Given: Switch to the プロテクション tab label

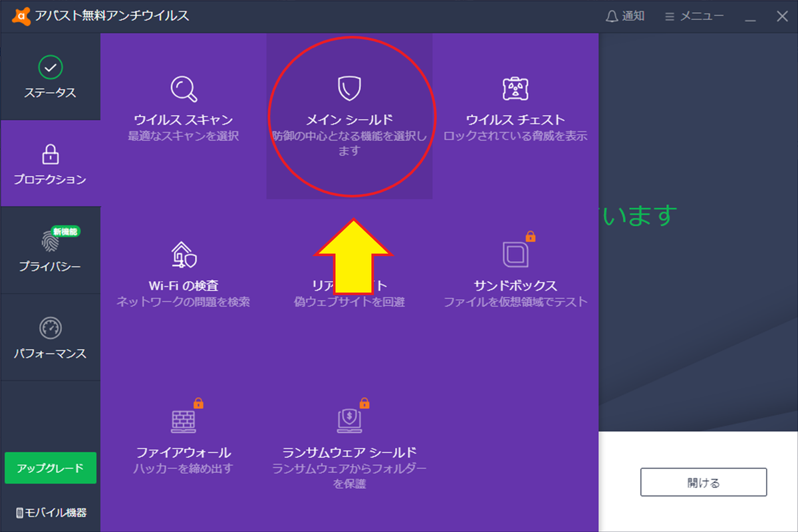Looking at the screenshot, I should 50,180.
